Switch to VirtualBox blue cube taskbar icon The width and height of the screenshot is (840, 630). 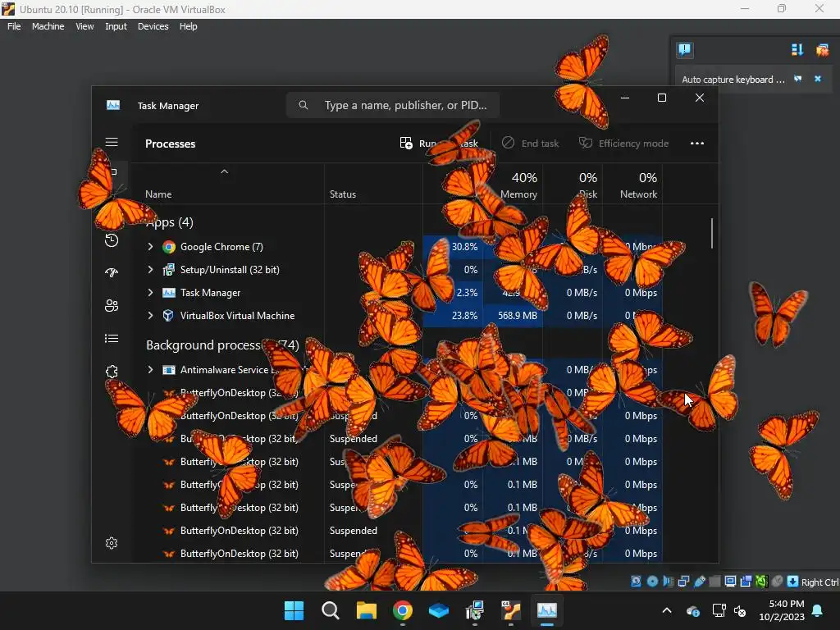(439, 610)
